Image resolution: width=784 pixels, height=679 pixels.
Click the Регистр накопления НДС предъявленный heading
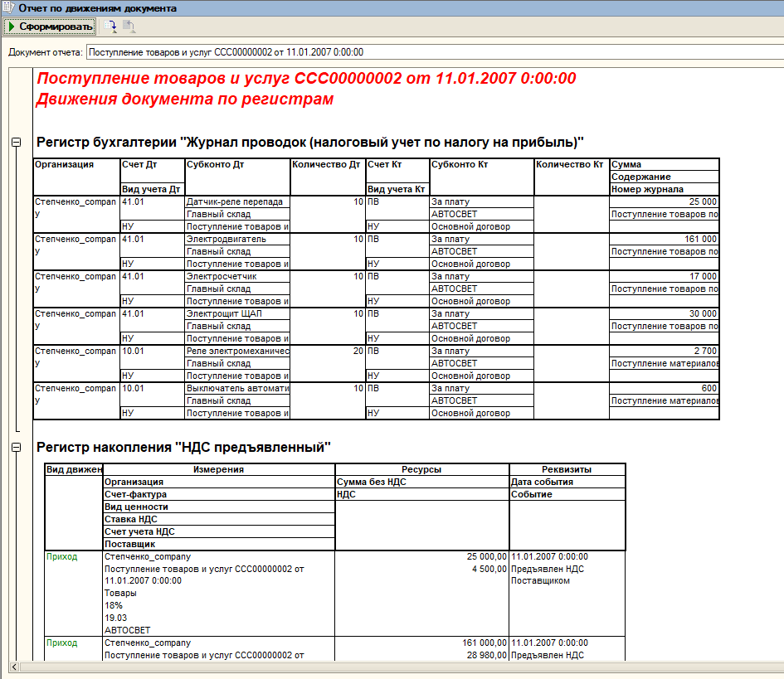pyautogui.click(x=183, y=447)
